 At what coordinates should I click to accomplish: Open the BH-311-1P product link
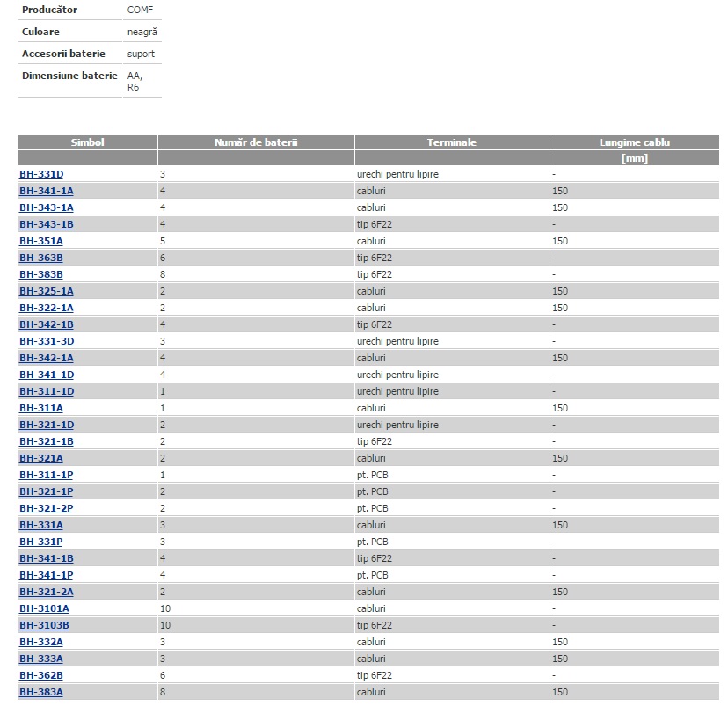[47, 475]
